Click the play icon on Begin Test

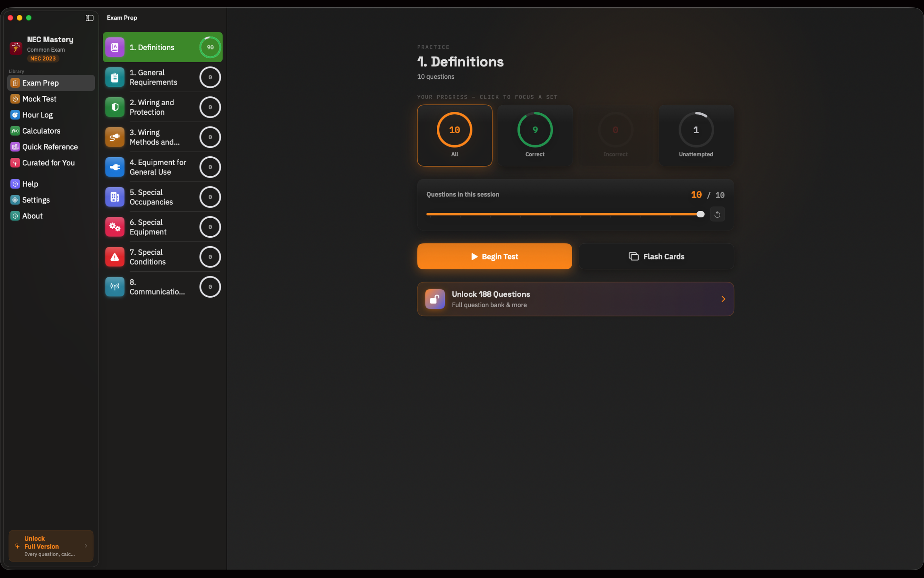pyautogui.click(x=474, y=257)
